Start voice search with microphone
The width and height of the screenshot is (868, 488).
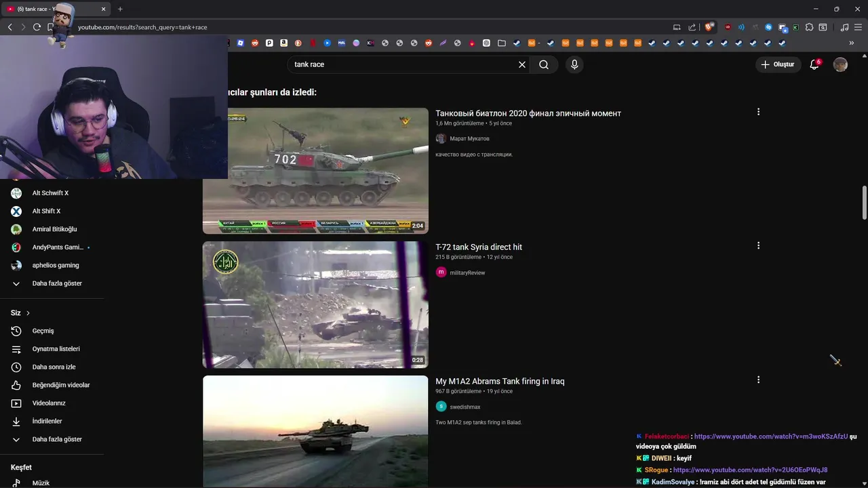(x=574, y=64)
